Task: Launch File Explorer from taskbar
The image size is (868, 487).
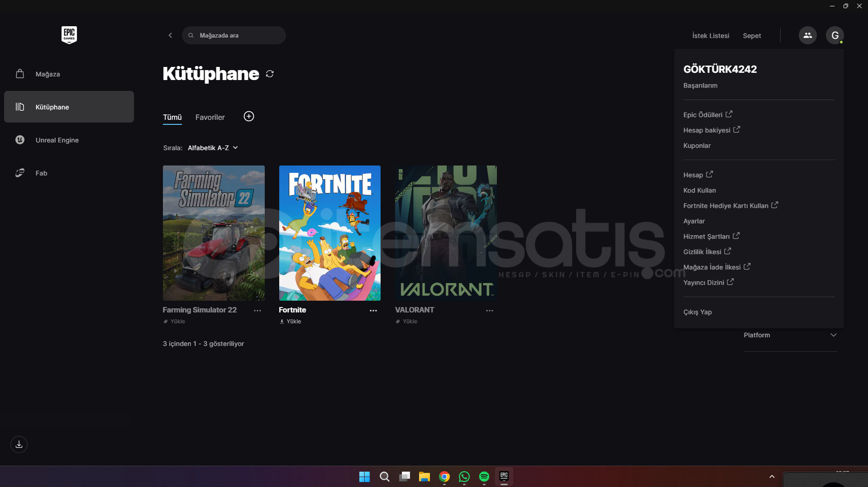Action: [x=424, y=477]
